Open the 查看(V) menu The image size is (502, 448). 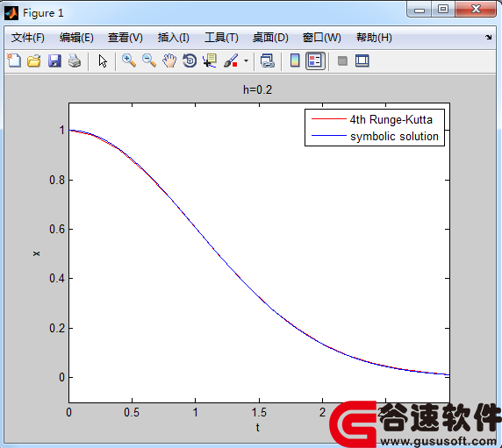point(125,38)
